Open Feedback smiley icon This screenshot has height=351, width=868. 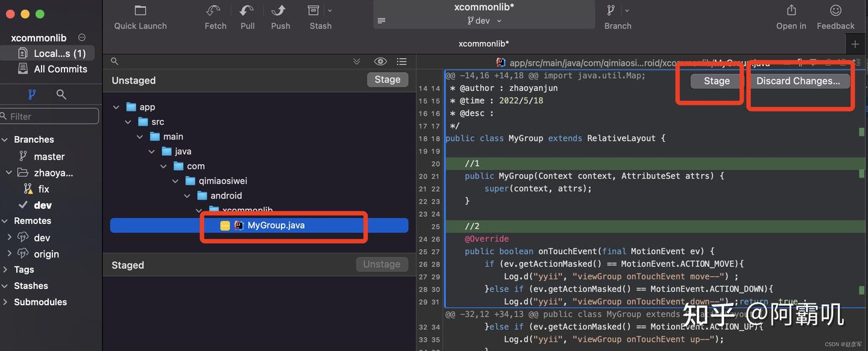[835, 10]
